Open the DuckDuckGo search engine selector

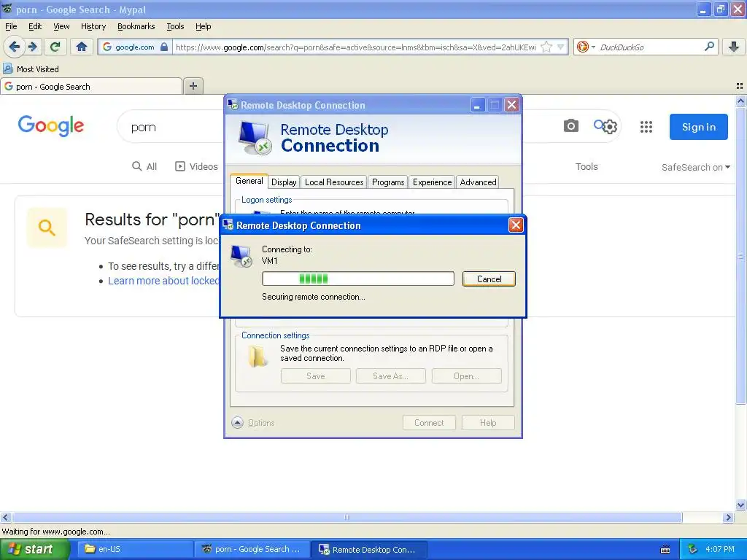pos(586,47)
